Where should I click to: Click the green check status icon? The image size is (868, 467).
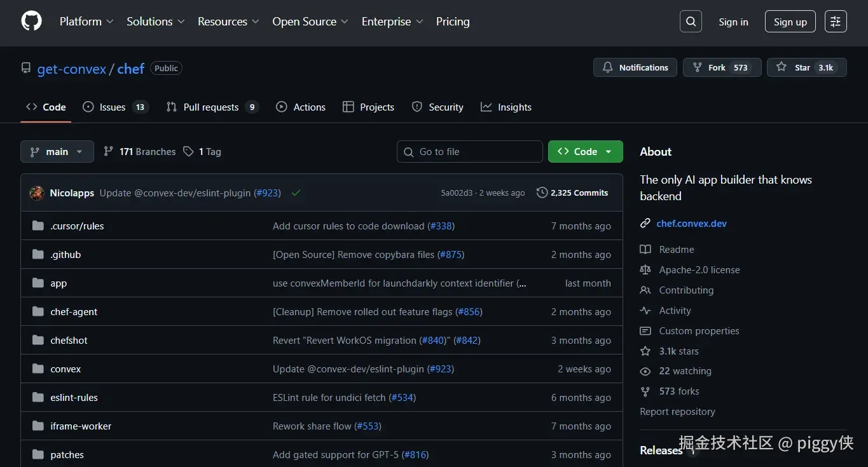pos(296,193)
